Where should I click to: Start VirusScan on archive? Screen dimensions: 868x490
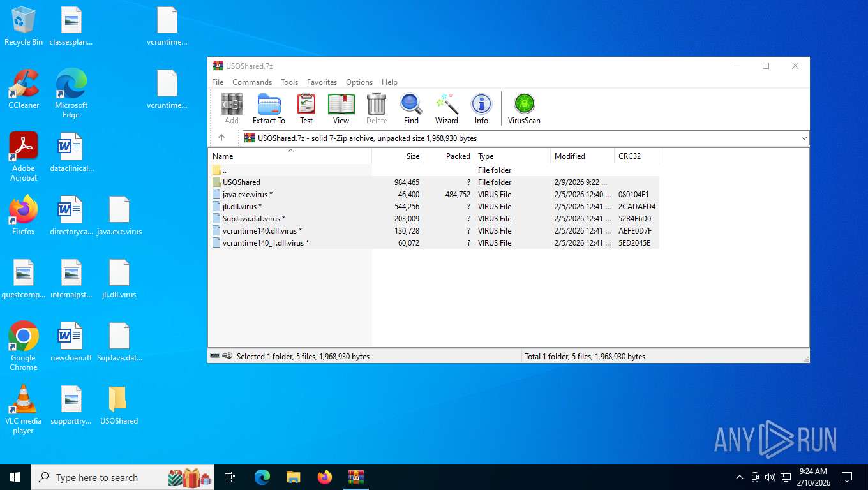[524, 108]
